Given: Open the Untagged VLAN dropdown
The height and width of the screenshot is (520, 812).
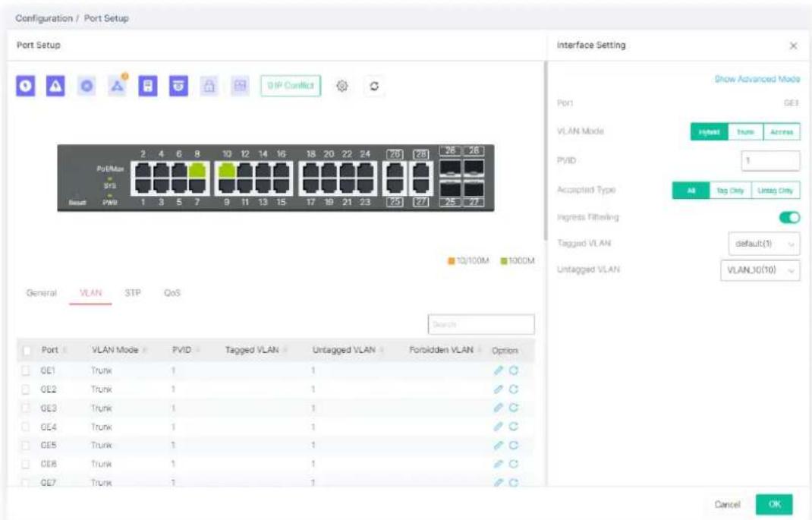Looking at the screenshot, I should coord(760,269).
